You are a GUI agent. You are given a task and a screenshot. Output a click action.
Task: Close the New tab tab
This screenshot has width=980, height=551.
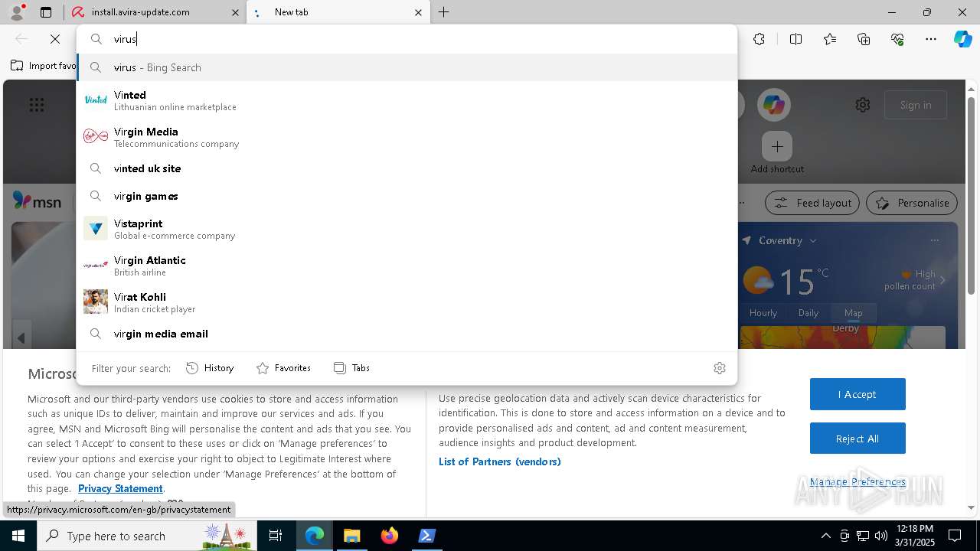tap(418, 12)
